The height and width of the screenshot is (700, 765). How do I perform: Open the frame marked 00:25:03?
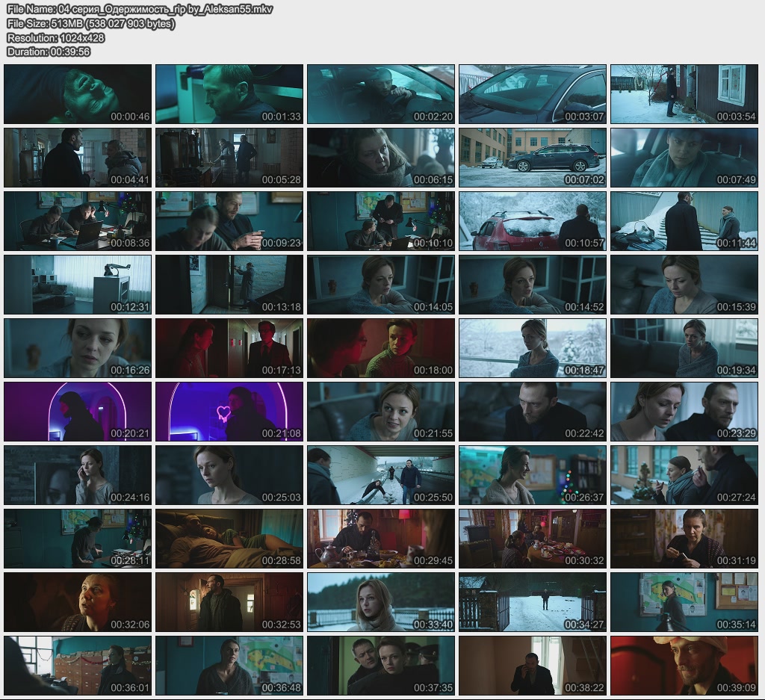(229, 475)
